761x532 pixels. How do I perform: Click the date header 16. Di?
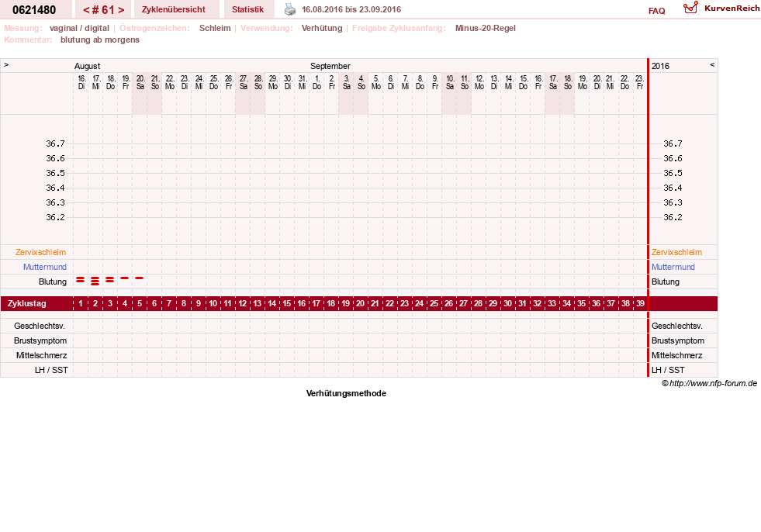[81, 82]
